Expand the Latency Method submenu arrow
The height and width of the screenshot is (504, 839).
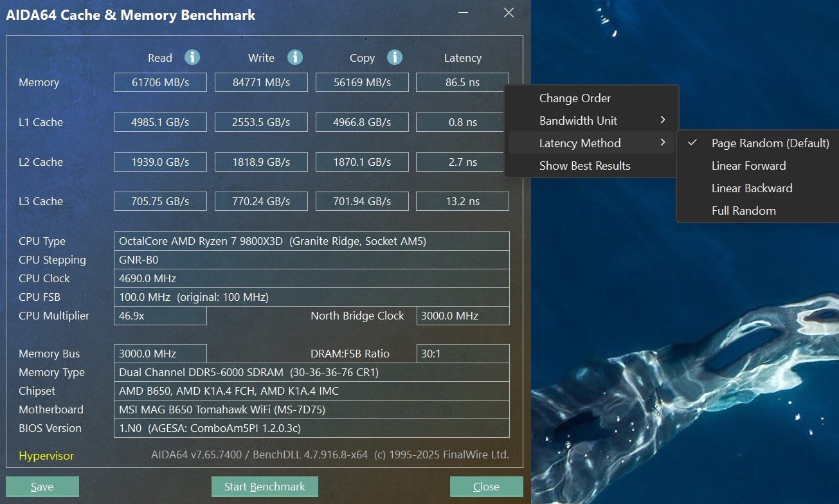click(663, 143)
